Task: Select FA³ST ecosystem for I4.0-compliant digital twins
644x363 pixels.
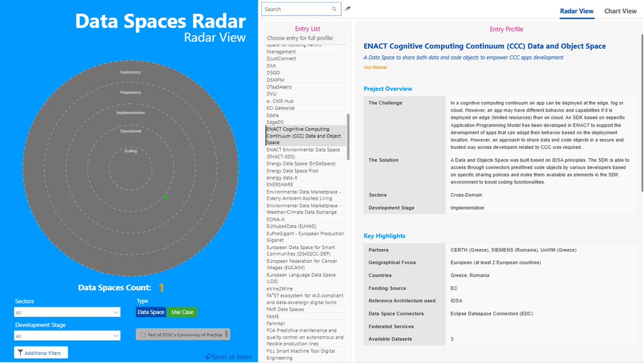Action: tap(305, 299)
